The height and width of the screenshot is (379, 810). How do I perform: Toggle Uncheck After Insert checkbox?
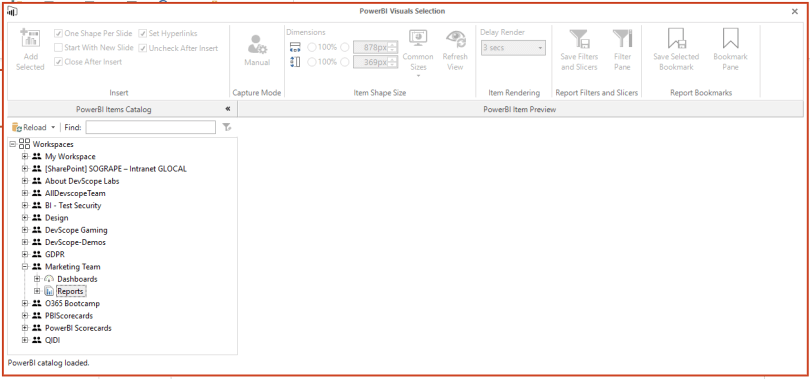[x=143, y=48]
